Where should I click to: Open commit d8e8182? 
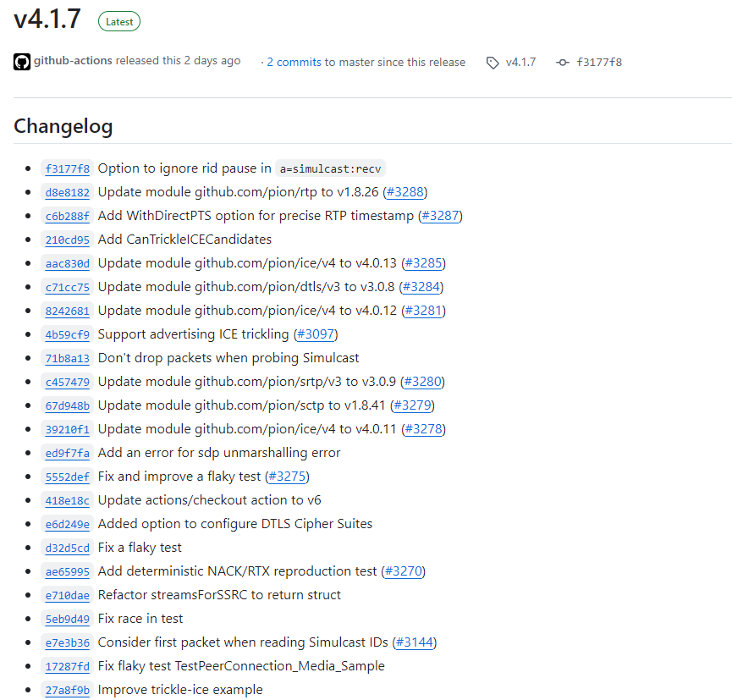67,192
